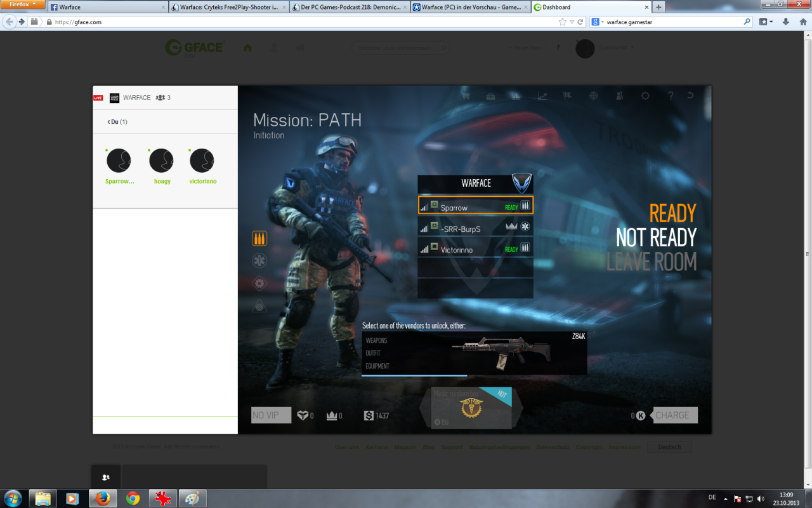Image resolution: width=812 pixels, height=508 pixels.
Task: Reload the page in Firefox
Action: coord(580,22)
